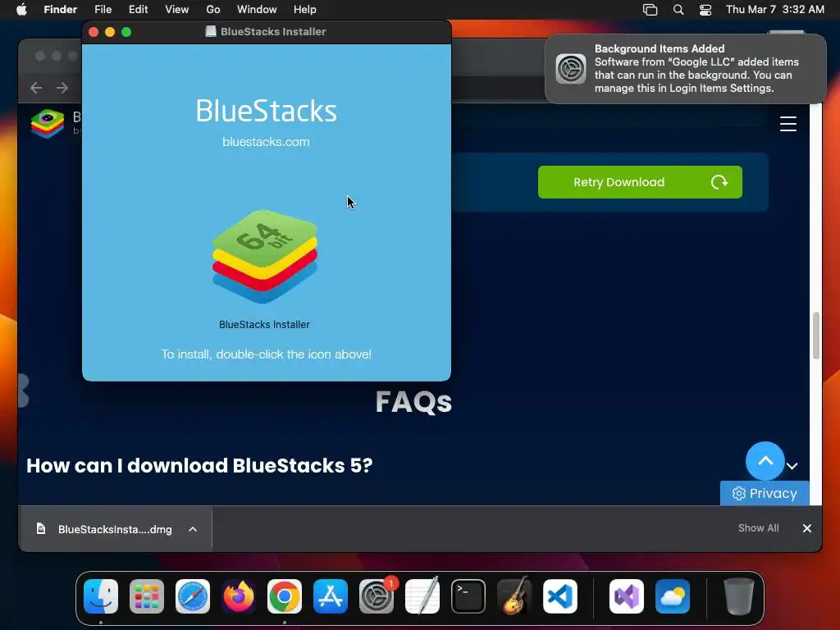This screenshot has width=840, height=630.
Task: Open the Edit menu
Action: (138, 10)
